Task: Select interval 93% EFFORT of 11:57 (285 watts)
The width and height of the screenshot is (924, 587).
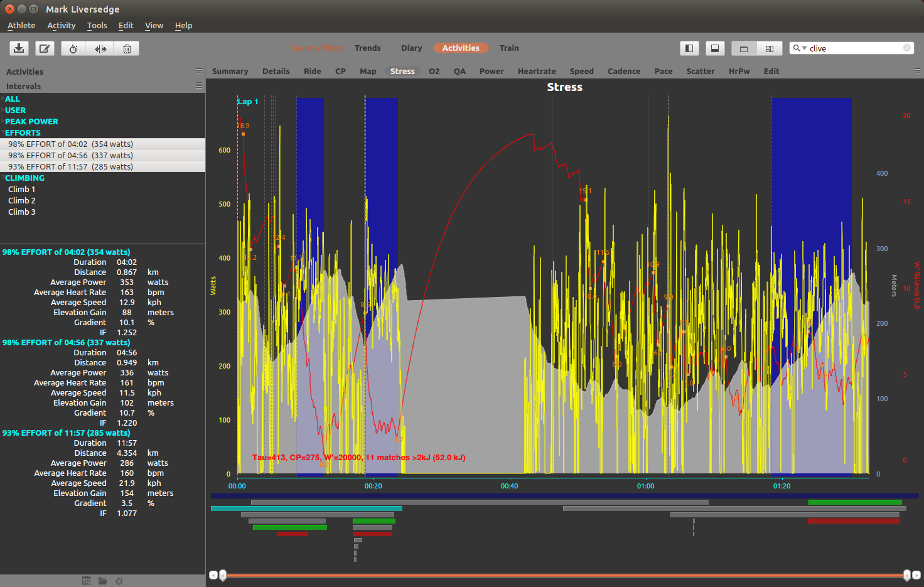Action: pos(102,167)
